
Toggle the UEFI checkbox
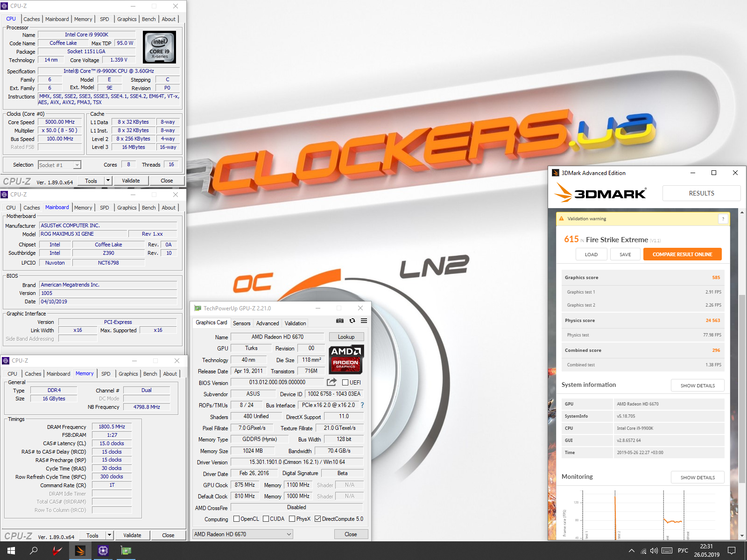coord(345,383)
